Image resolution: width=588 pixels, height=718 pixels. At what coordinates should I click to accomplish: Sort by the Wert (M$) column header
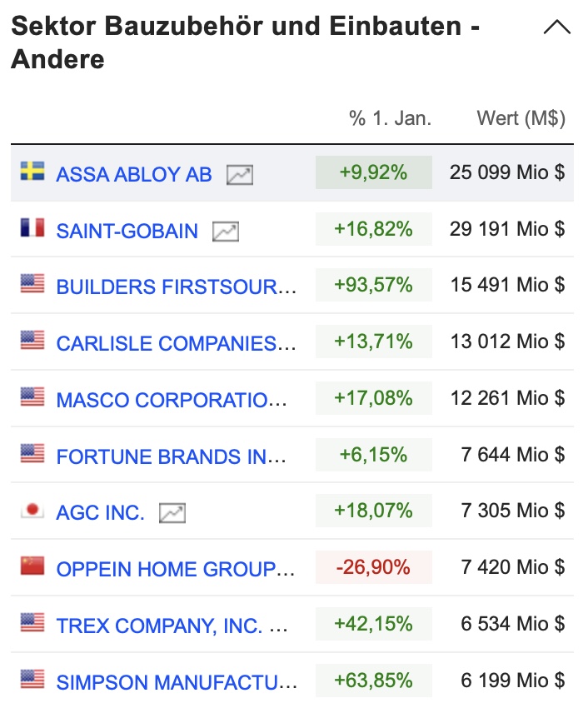[521, 118]
